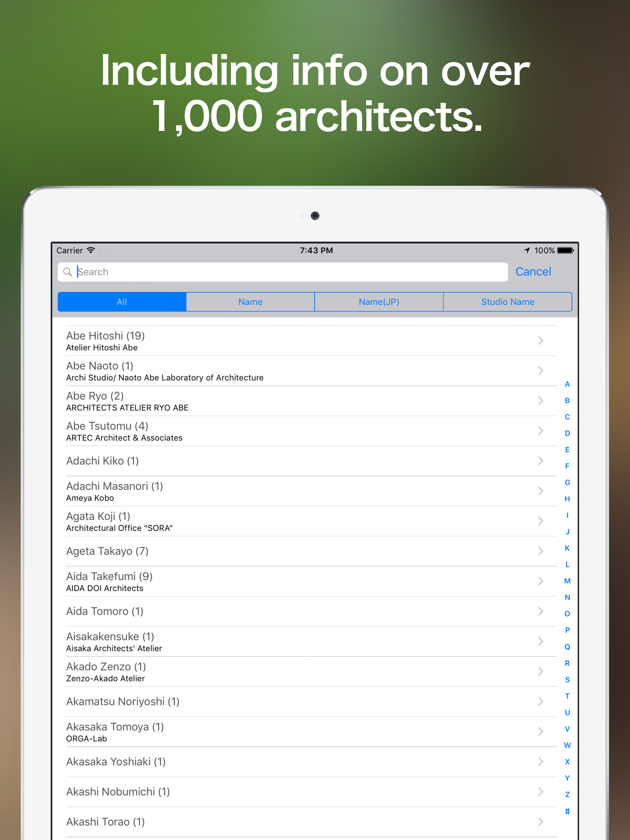Select Aida Tomoro (1) entry
The image size is (630, 840).
(312, 611)
